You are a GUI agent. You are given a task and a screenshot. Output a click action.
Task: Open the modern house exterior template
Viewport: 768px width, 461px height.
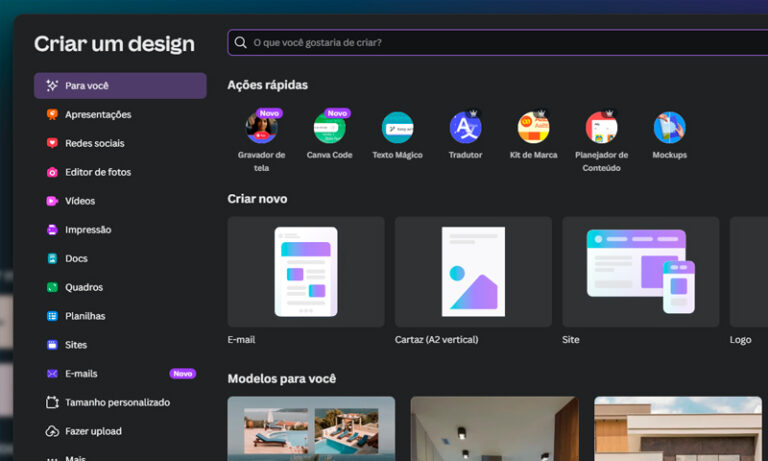tap(678, 429)
